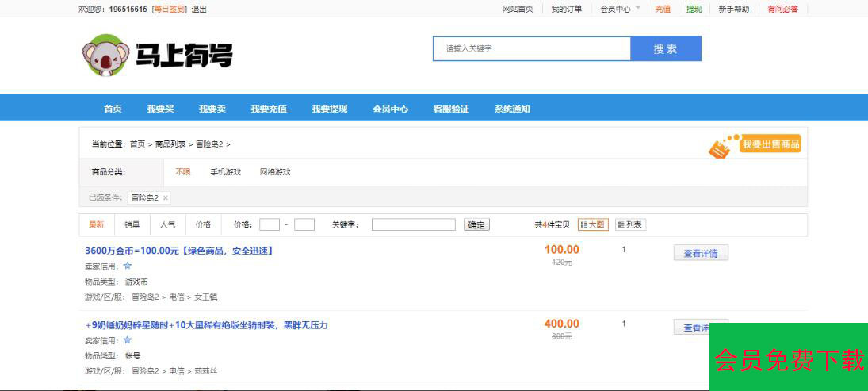
Task: Click the 确定 filter confirm button
Action: 476,224
